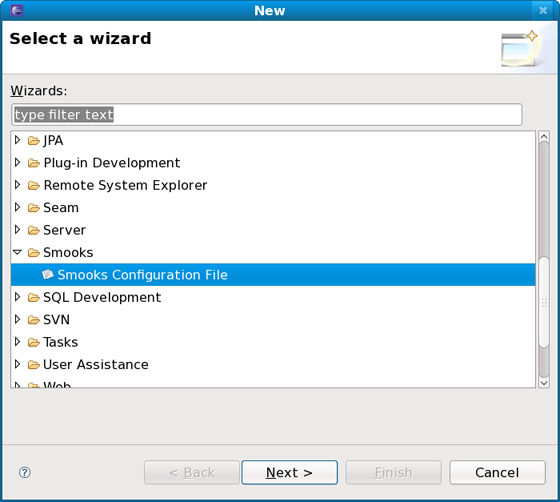
Task: Click the disabled Finish button
Action: (393, 472)
